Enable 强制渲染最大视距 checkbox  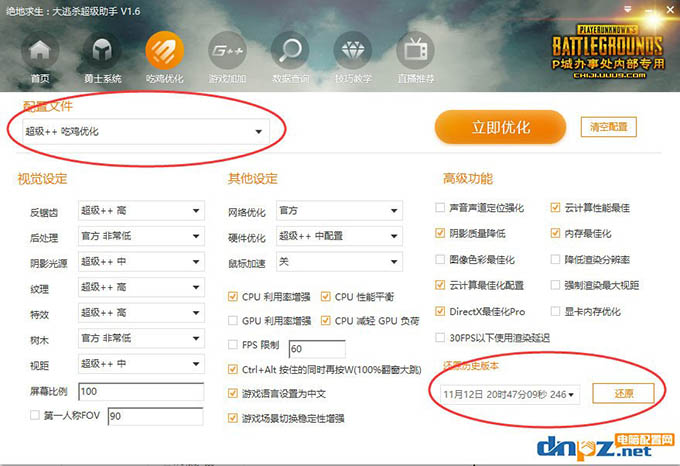555,285
